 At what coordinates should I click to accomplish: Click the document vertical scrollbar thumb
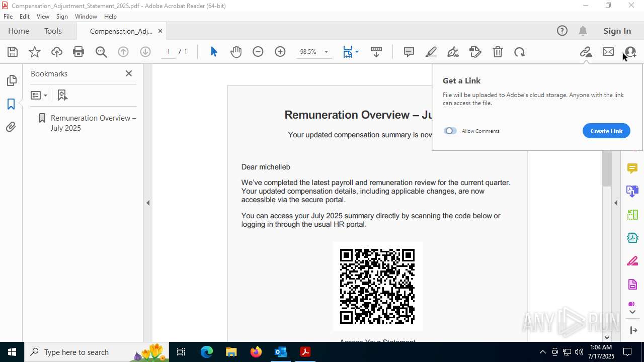[x=607, y=168]
